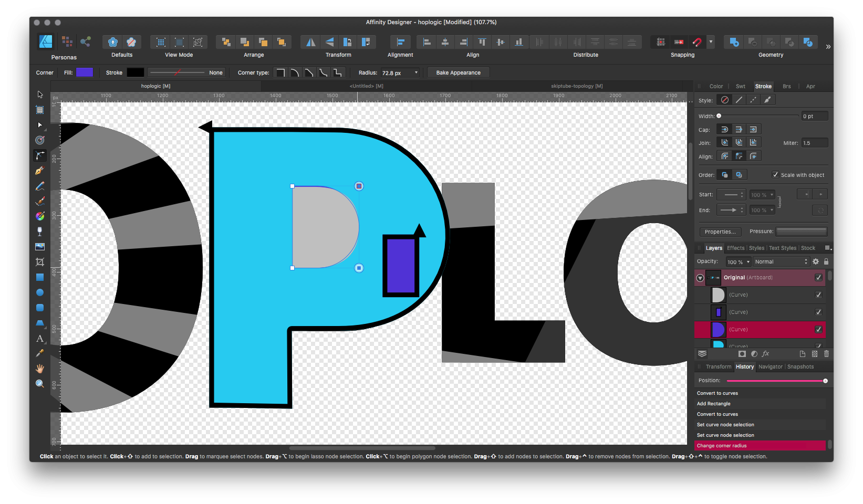The width and height of the screenshot is (863, 504).
Task: Expand hidden toolbar items chevron
Action: click(828, 47)
